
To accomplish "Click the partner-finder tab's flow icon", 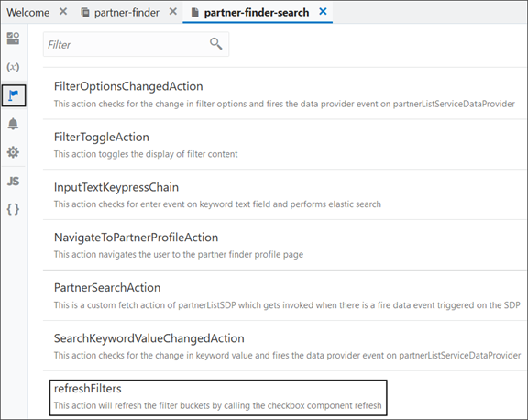I will tap(85, 13).
